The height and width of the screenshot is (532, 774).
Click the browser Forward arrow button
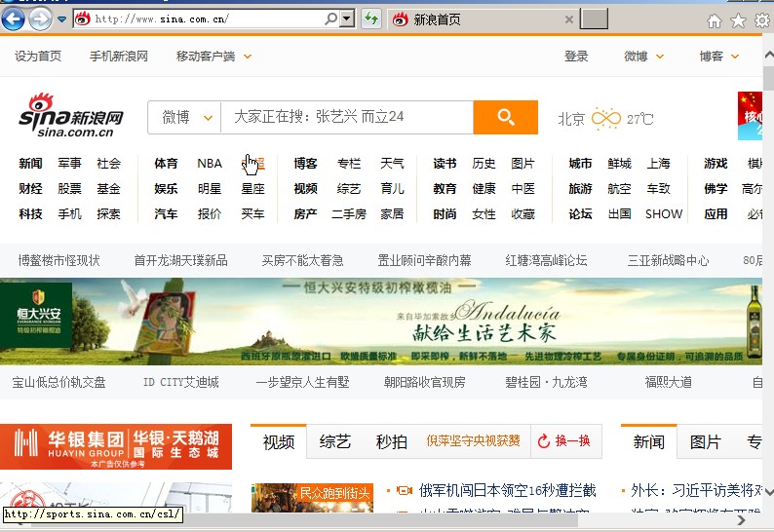(41, 19)
